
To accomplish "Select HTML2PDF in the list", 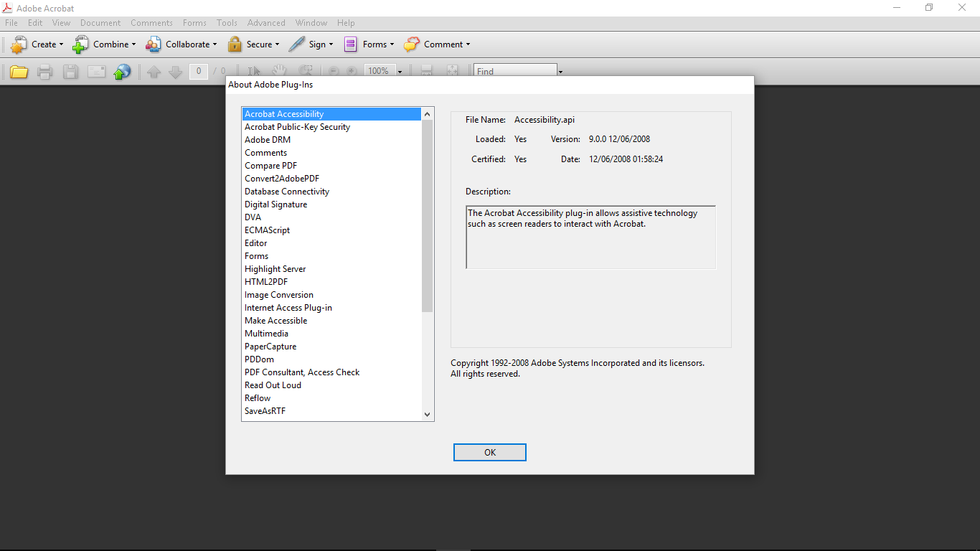I will pos(331,282).
